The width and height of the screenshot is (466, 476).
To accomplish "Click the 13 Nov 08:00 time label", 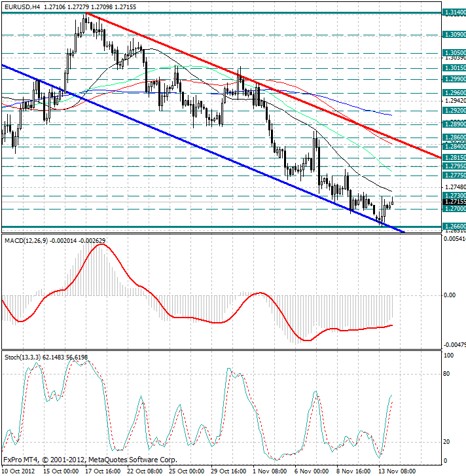I will pos(397,471).
